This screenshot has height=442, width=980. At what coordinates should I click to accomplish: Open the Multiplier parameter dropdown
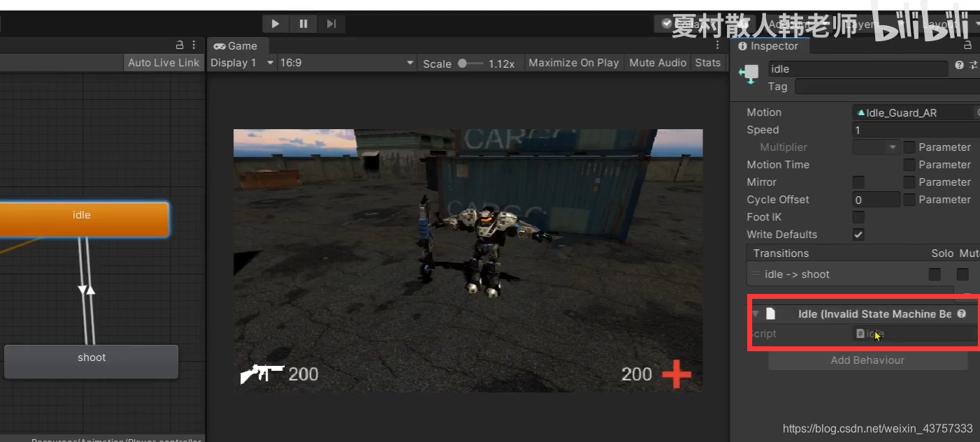coord(876,147)
